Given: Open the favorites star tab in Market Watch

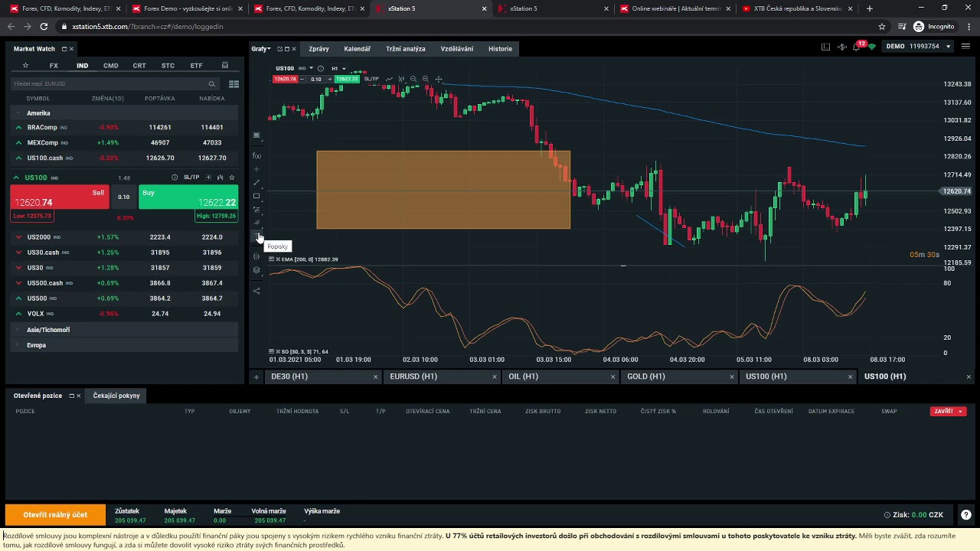Looking at the screenshot, I should pyautogui.click(x=25, y=66).
